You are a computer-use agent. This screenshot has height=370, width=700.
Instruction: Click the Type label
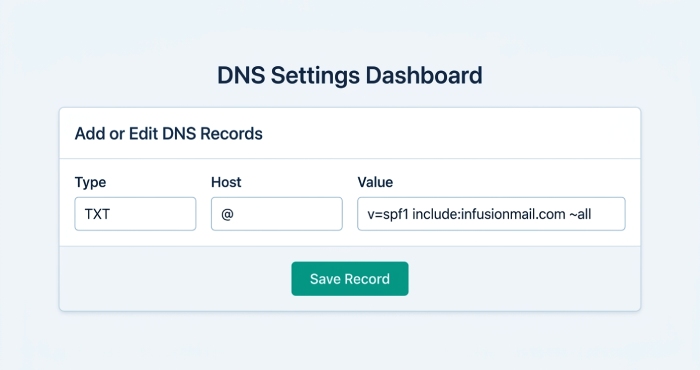click(x=90, y=182)
